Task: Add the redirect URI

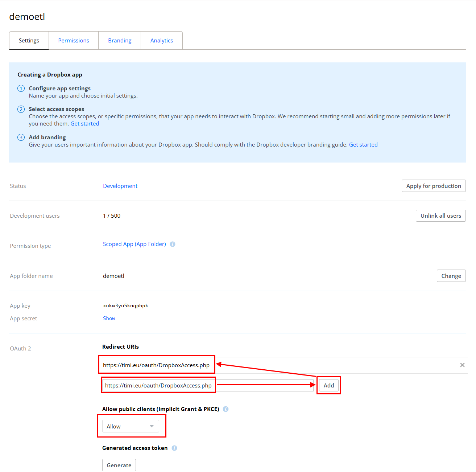Action: click(329, 385)
